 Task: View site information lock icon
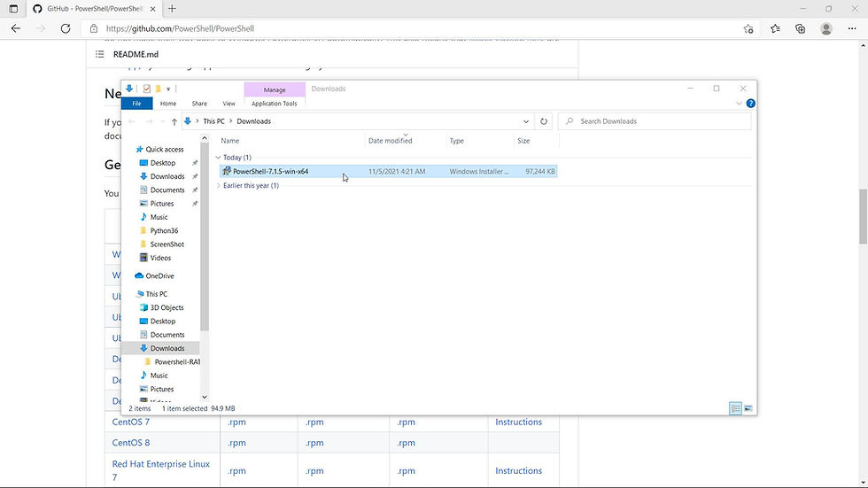pyautogui.click(x=94, y=28)
